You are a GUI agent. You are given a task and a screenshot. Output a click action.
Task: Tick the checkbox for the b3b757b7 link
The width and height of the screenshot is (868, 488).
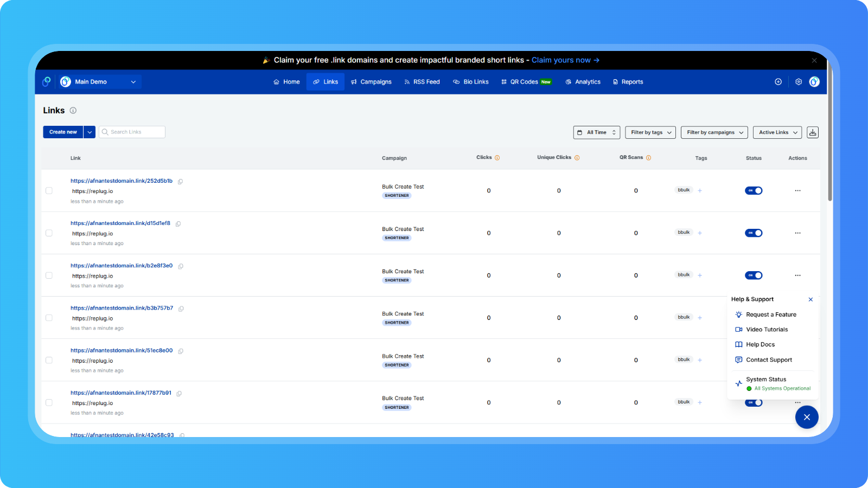[49, 318]
